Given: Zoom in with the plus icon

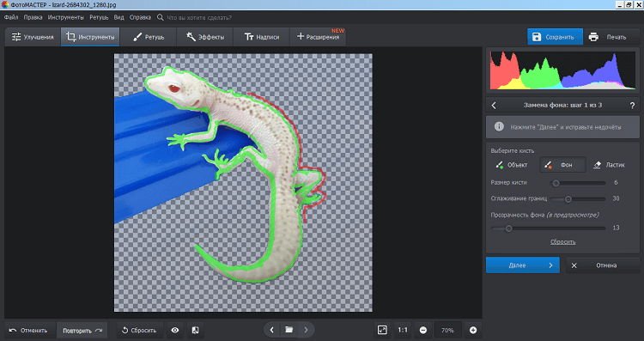Looking at the screenshot, I should (x=473, y=330).
